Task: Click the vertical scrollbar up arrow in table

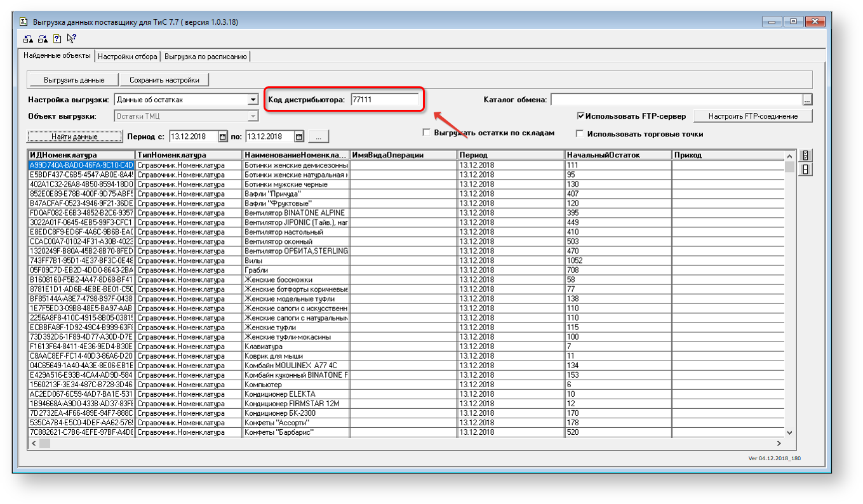Action: click(x=789, y=156)
